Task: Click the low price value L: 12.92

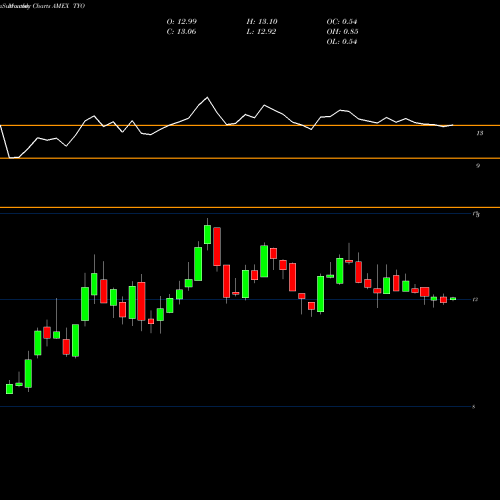Action: [x=261, y=32]
